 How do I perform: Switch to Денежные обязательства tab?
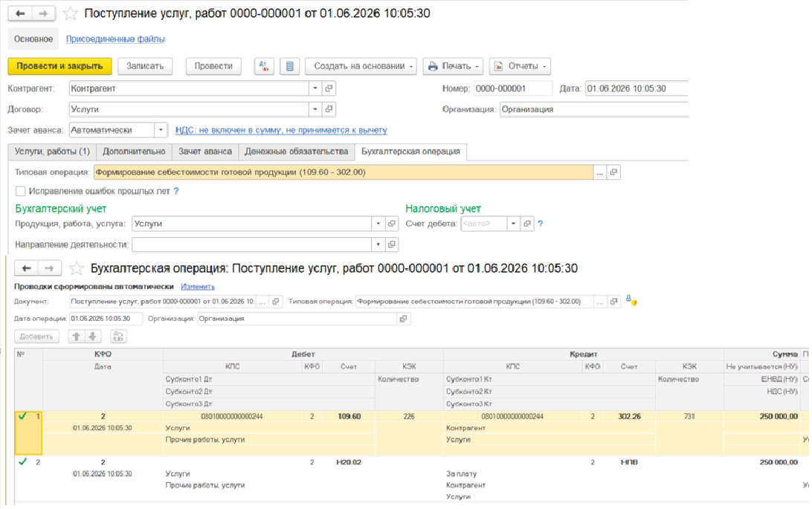pos(296,152)
